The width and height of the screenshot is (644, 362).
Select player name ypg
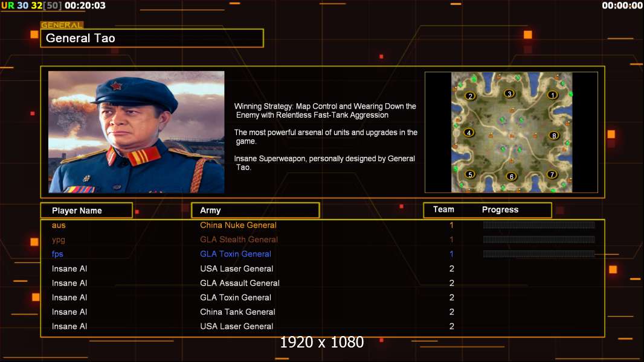(59, 240)
